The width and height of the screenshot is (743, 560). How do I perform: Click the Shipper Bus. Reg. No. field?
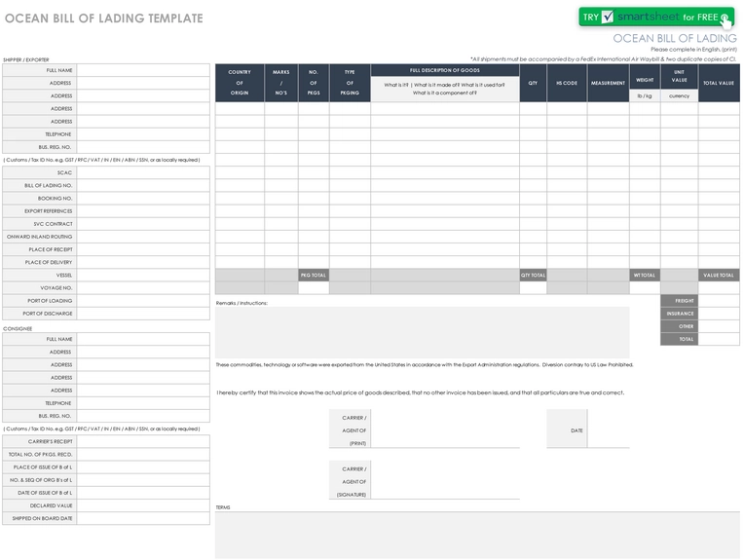pyautogui.click(x=143, y=147)
